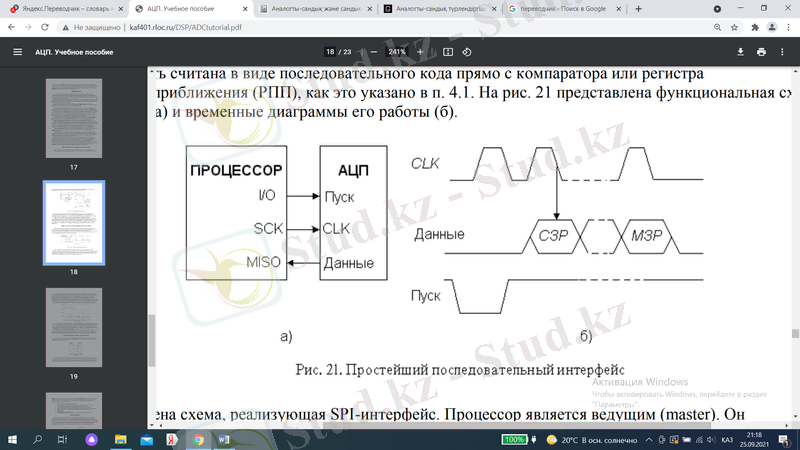Open Windows taskbar search
The height and width of the screenshot is (450, 800).
tap(37, 439)
